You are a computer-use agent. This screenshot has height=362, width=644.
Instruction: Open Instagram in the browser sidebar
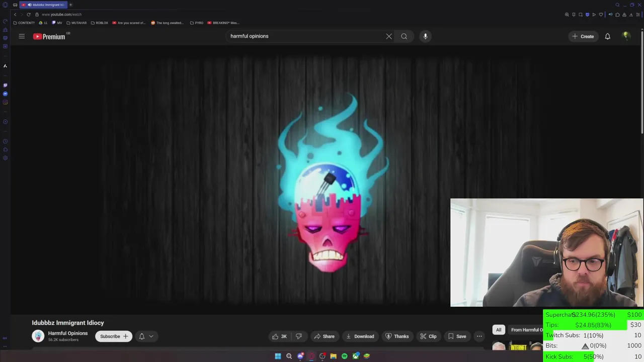(5, 102)
